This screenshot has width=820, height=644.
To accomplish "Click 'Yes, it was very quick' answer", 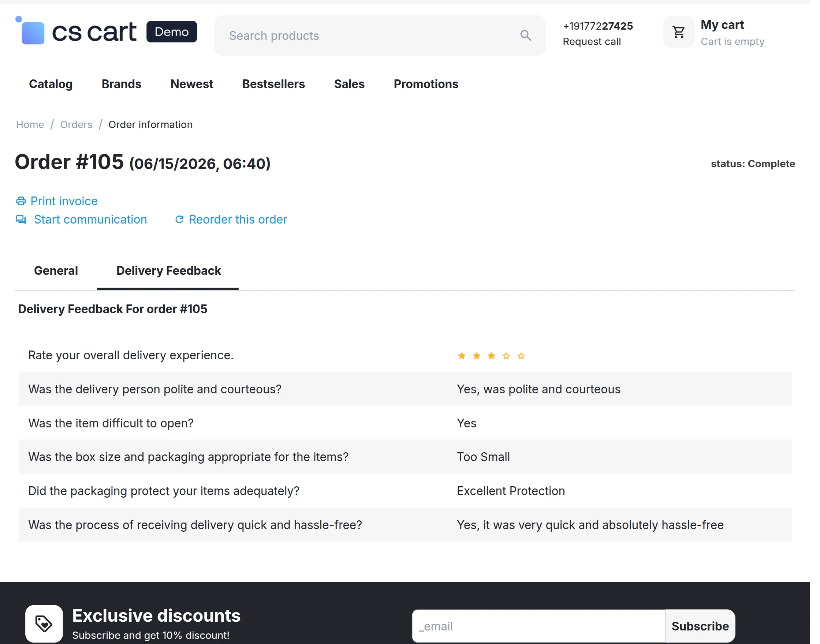I will click(590, 525).
